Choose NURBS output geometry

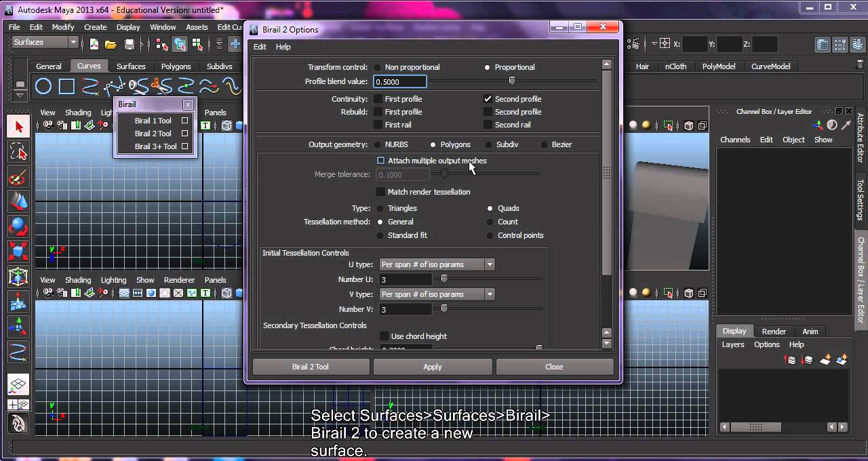coord(376,144)
